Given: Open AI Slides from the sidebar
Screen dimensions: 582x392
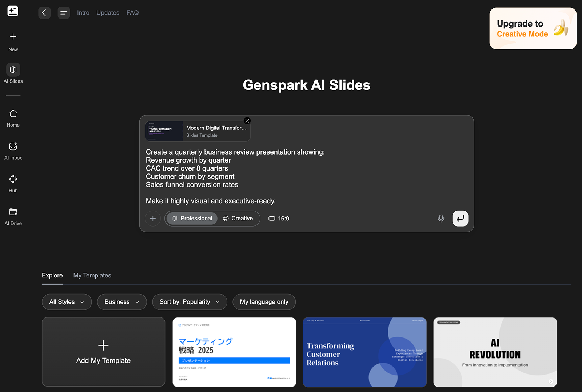Looking at the screenshot, I should [x=13, y=70].
